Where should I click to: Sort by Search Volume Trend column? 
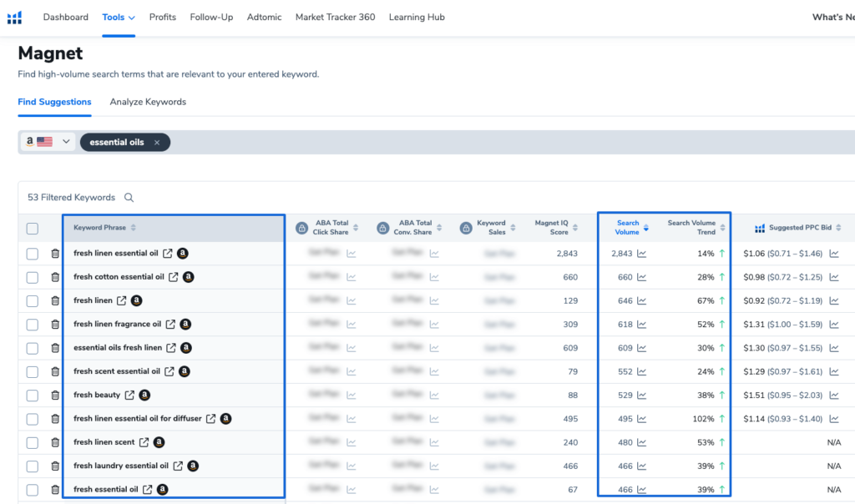722,228
